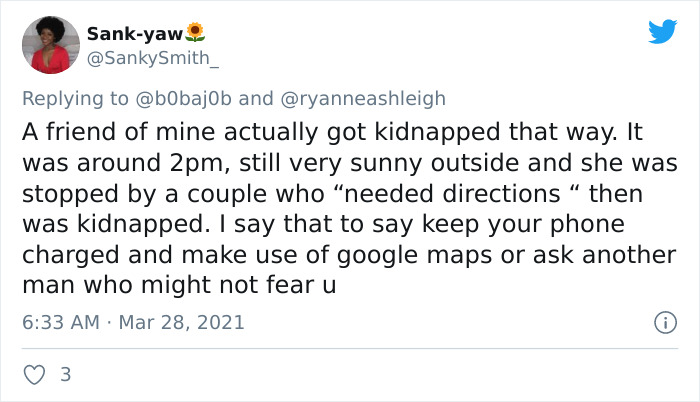Click the "Replying to" label
The width and height of the screenshot is (700, 402).
point(75,99)
